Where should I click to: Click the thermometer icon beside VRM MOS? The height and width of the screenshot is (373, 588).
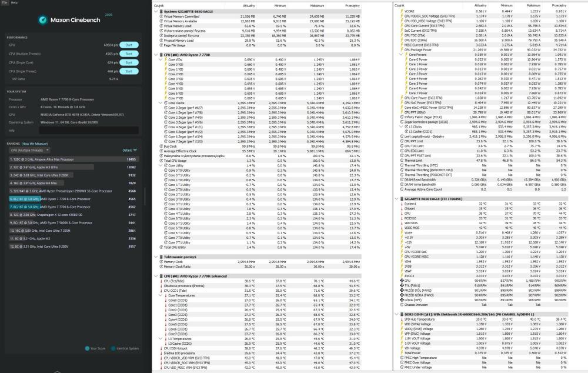click(402, 223)
